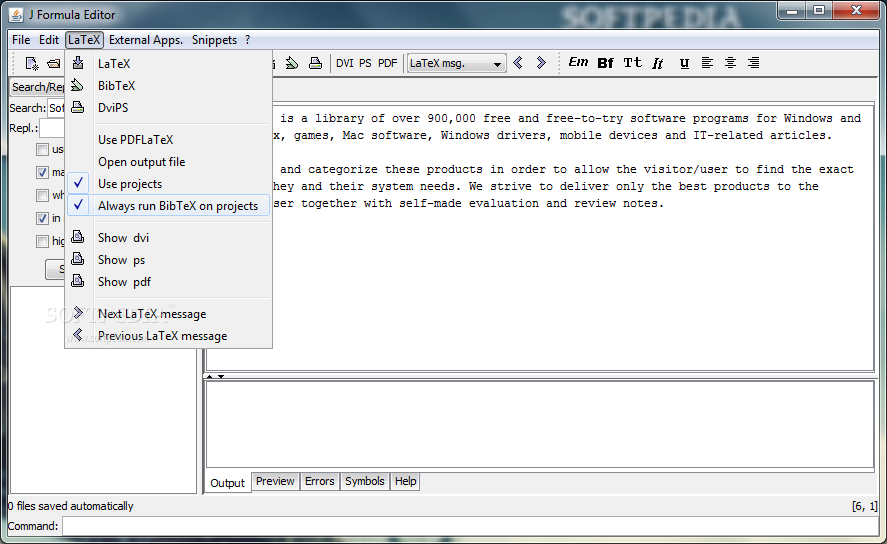Click Show ps icon in menu
Viewport: 887px width, 544px height.
click(x=77, y=258)
